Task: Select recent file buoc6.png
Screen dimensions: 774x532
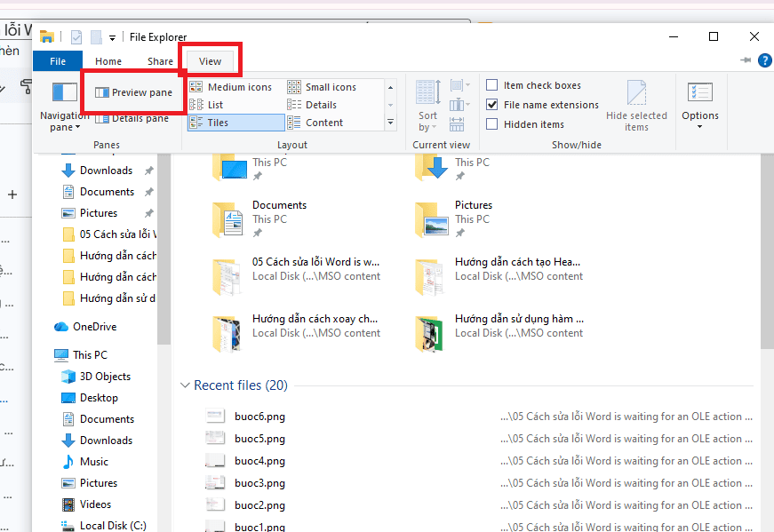Action: 259,417
